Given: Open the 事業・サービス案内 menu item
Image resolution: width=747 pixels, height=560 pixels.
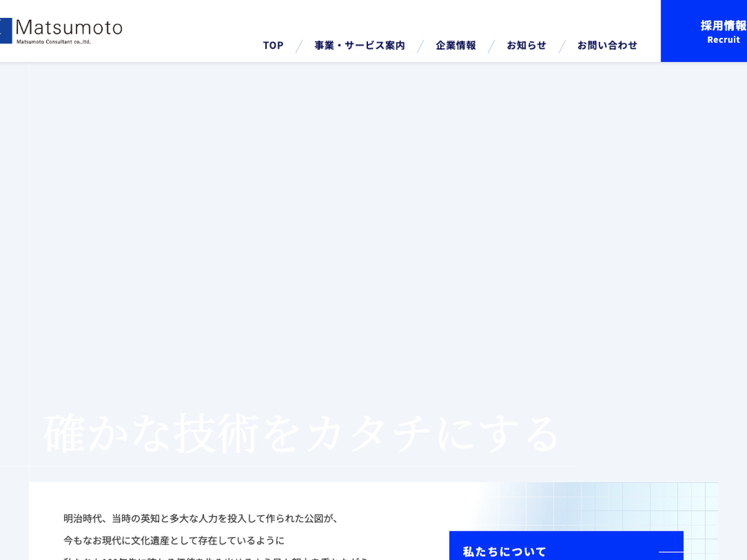Looking at the screenshot, I should [359, 45].
